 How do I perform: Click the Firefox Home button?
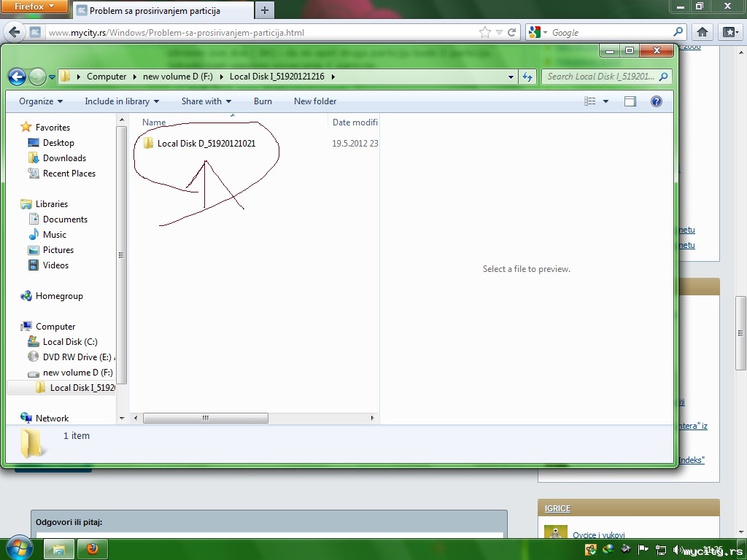(703, 32)
